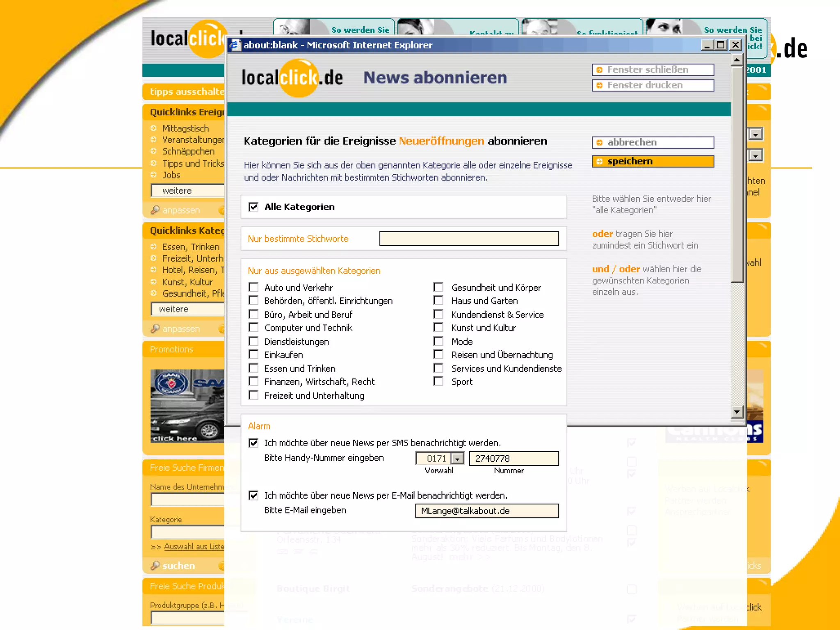Click the Internet Explorer icon in title bar
The width and height of the screenshot is (840, 630).
click(235, 45)
